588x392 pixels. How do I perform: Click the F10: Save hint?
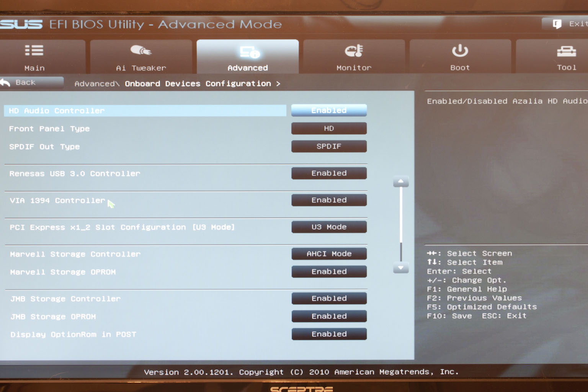[x=449, y=316]
